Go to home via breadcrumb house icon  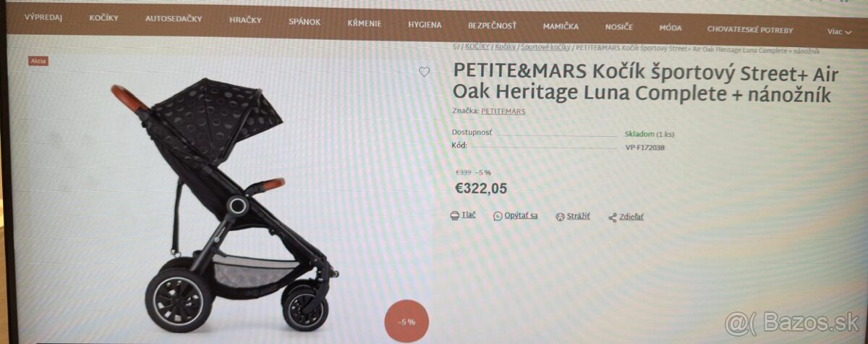[x=456, y=46]
